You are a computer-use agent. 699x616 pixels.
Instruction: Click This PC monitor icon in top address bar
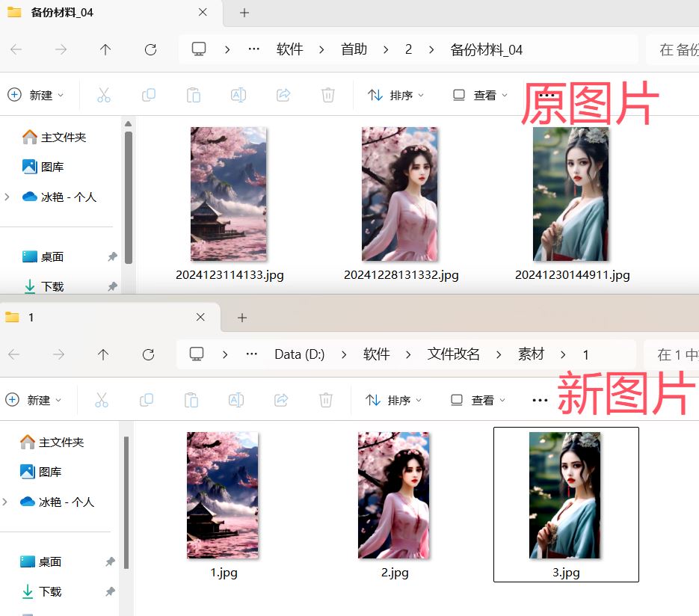tap(199, 49)
